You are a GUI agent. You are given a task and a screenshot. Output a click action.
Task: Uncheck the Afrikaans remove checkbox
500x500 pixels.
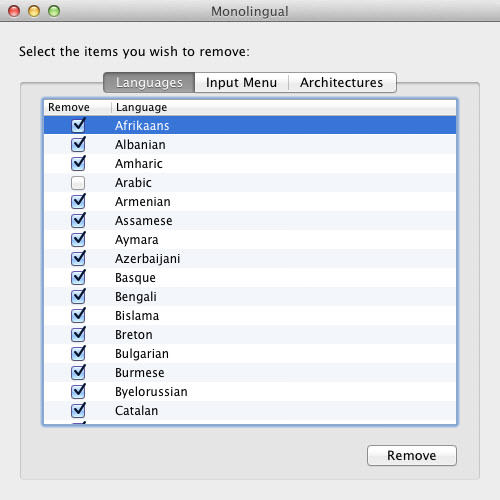tap(78, 126)
